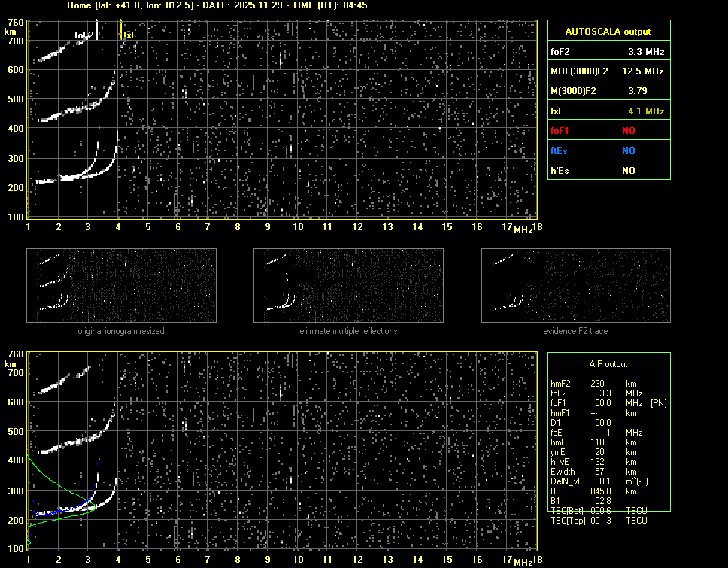The height and width of the screenshot is (568, 728).
Task: Click the white foF2 marker label on top ionogram
Action: [83, 35]
